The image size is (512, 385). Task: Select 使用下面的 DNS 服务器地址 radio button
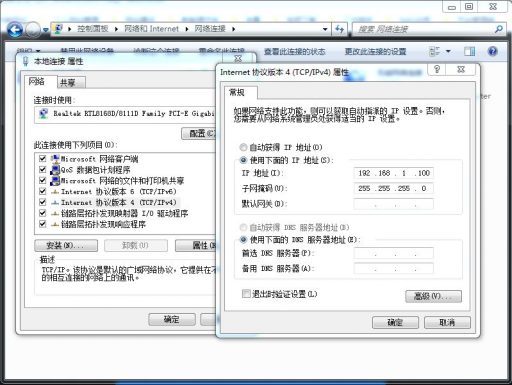tap(243, 239)
